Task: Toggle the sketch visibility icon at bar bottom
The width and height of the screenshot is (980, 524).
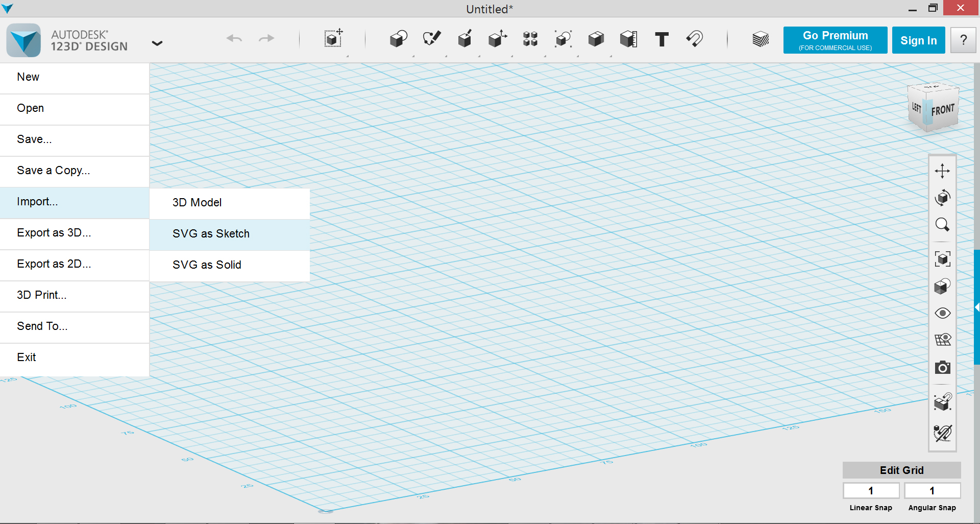Action: pyautogui.click(x=942, y=433)
